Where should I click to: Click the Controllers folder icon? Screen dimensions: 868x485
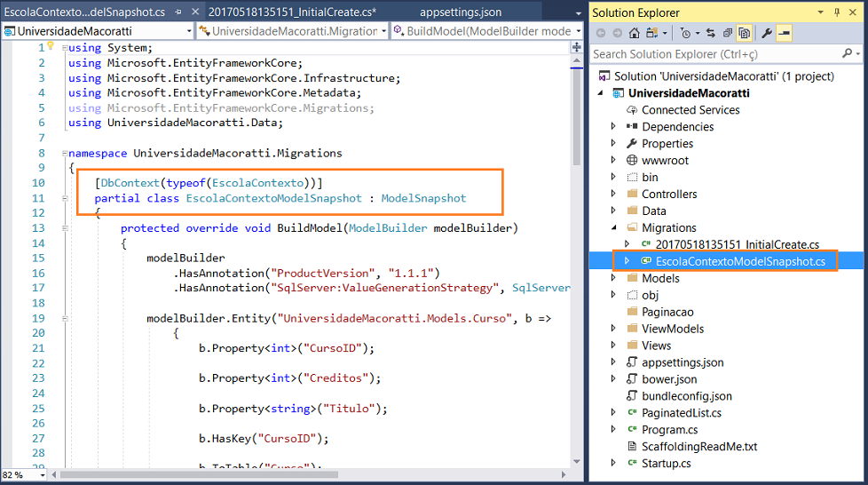pyautogui.click(x=632, y=194)
